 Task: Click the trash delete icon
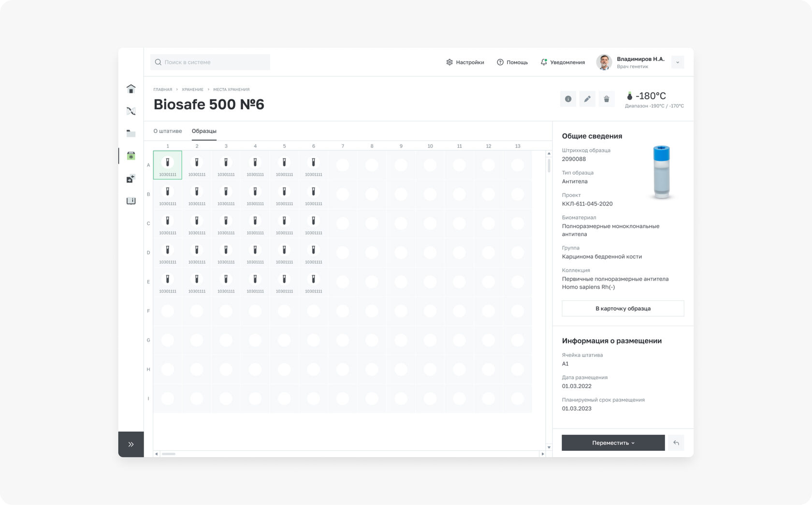point(607,99)
